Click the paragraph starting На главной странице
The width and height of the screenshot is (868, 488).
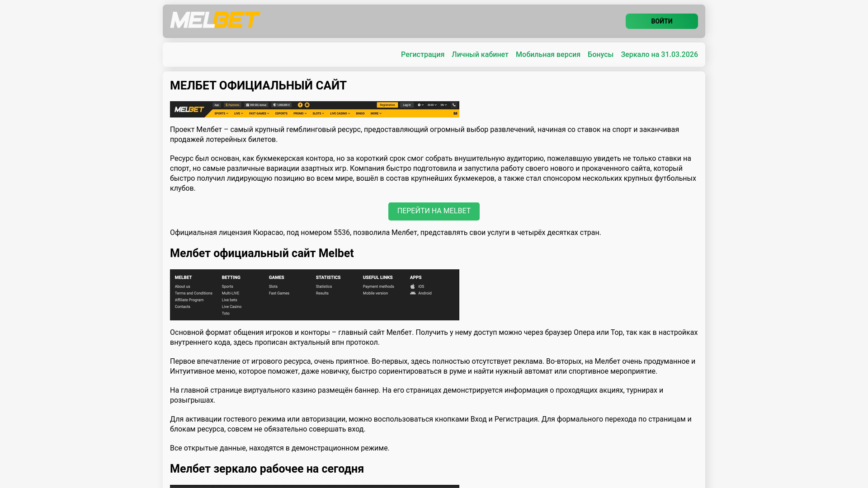(416, 395)
